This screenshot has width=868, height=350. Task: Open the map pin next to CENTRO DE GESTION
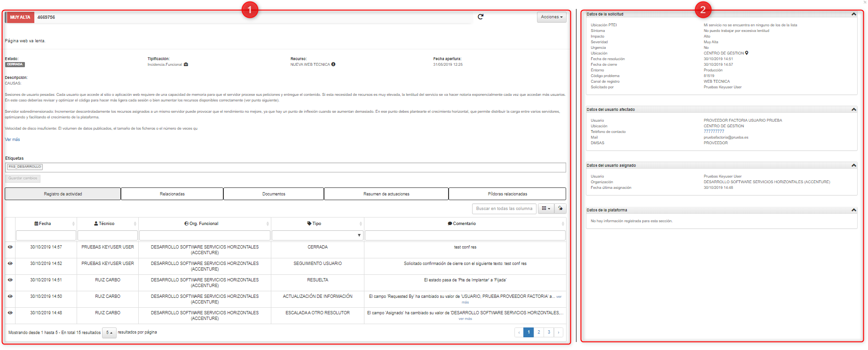(747, 53)
